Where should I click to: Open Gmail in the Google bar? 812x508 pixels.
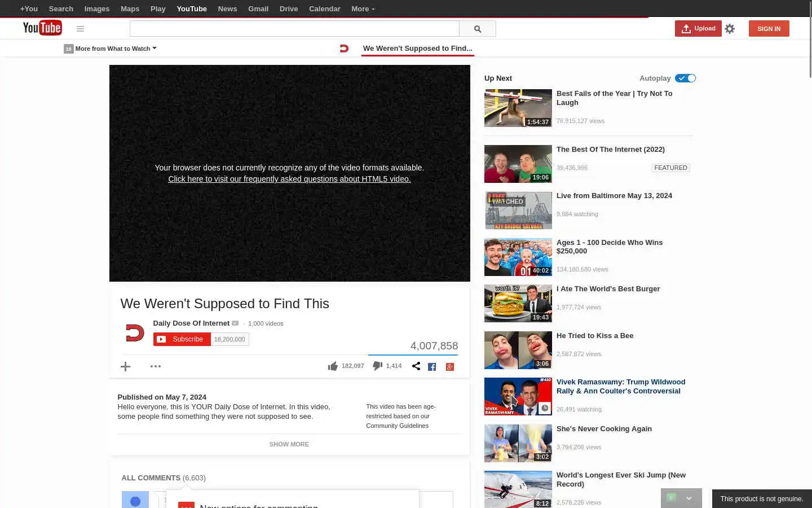point(258,9)
